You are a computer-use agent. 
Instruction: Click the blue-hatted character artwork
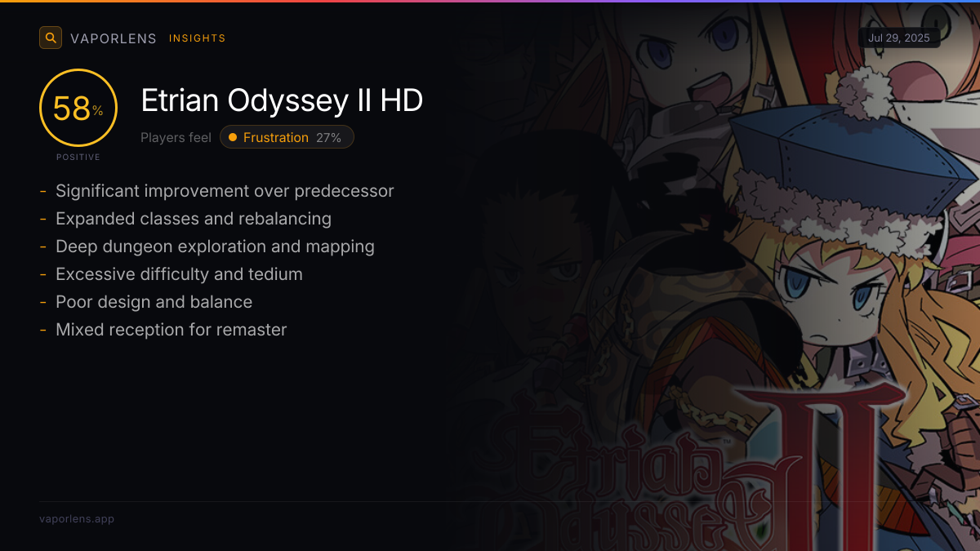[849, 245]
